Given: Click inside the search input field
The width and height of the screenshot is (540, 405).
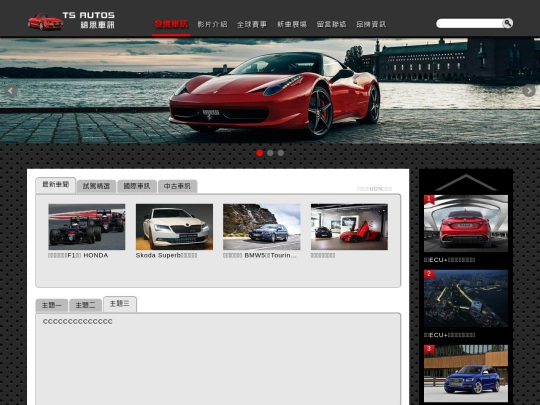Looking at the screenshot, I should click(469, 23).
